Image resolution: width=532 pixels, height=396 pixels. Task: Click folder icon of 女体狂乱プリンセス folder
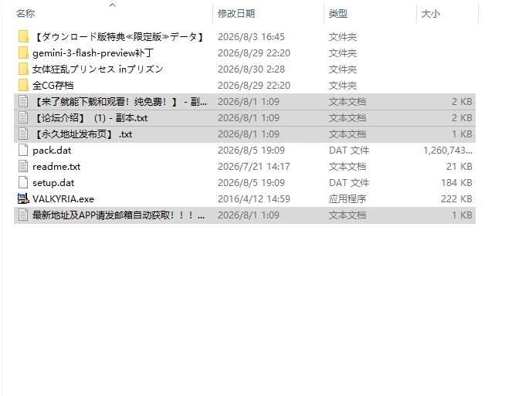point(23,69)
